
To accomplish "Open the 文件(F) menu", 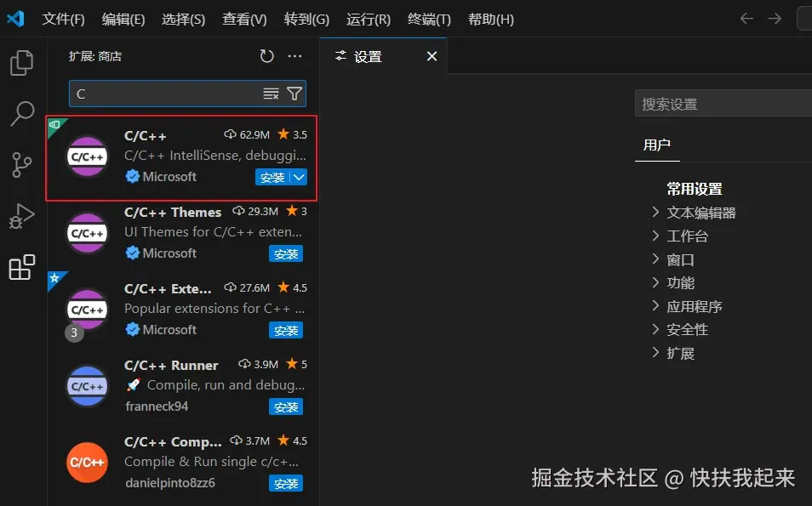I will click(x=63, y=20).
